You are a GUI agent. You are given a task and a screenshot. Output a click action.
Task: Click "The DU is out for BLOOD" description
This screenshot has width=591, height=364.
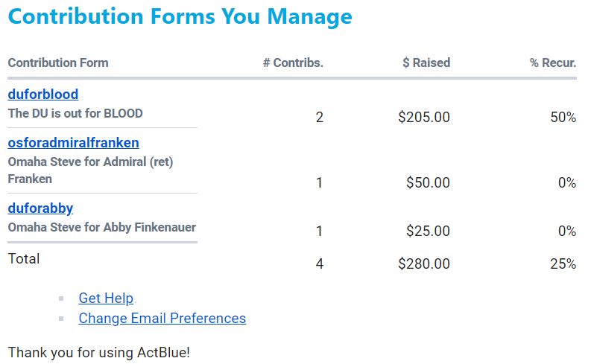tap(75, 114)
